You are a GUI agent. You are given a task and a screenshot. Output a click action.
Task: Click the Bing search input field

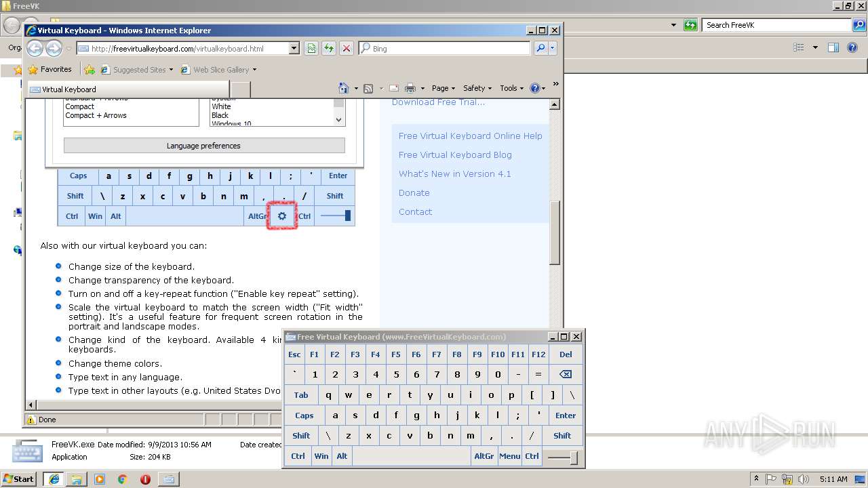pos(444,48)
